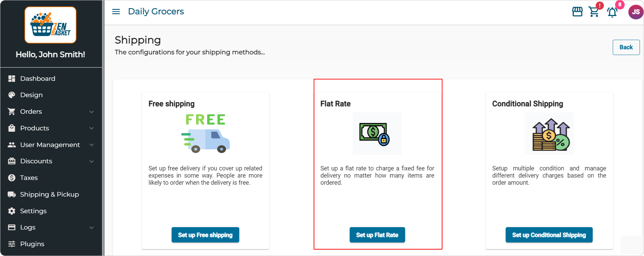Viewport: 644px width, 256px height.
Task: Click Set up Conditional Shipping button
Action: click(x=549, y=235)
